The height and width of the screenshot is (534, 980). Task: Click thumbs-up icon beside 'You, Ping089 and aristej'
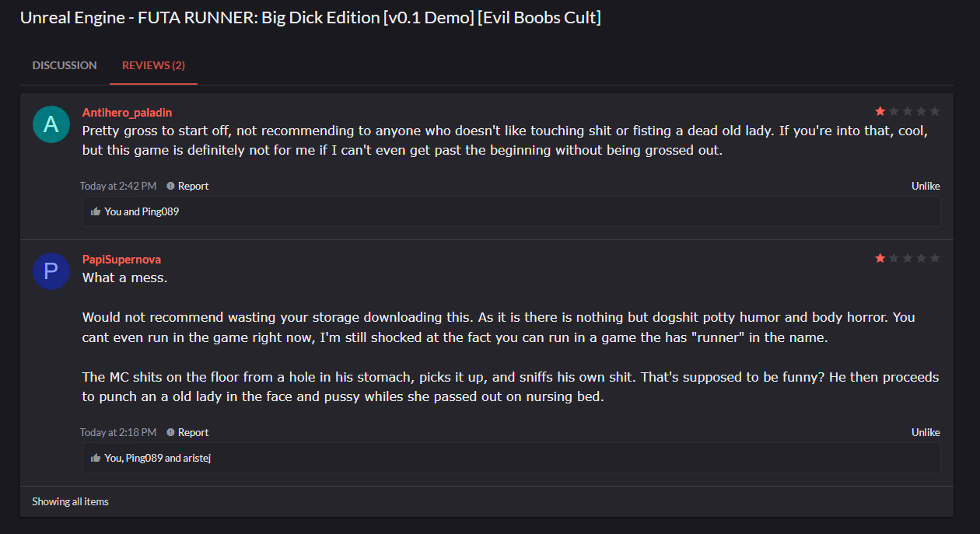(96, 458)
